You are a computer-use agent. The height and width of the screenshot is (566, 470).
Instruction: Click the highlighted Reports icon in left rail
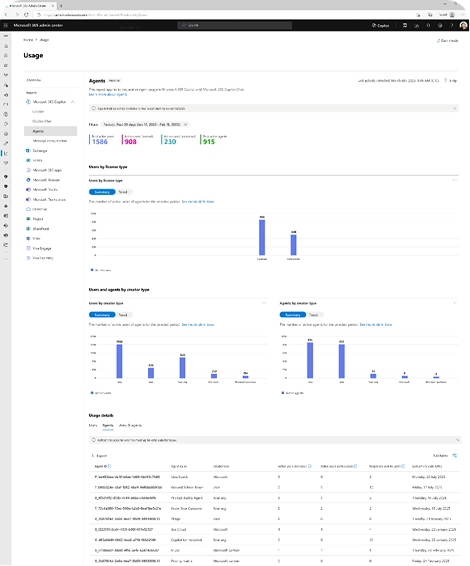[x=5, y=153]
